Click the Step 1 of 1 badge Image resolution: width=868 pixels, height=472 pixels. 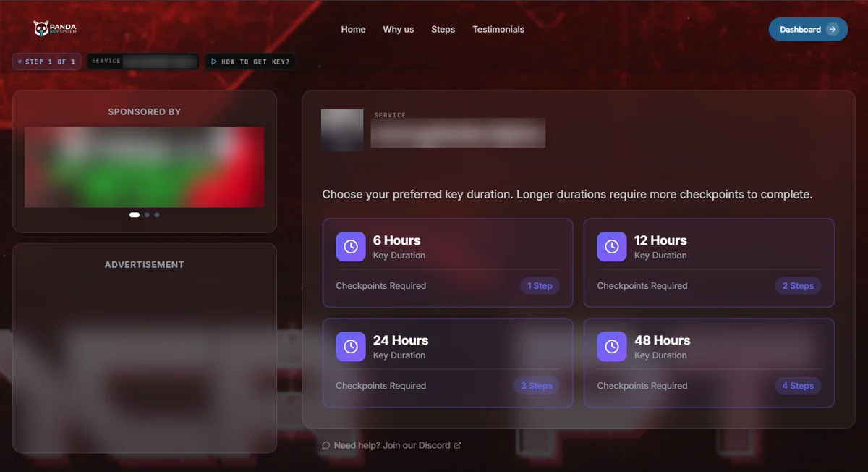pyautogui.click(x=47, y=62)
